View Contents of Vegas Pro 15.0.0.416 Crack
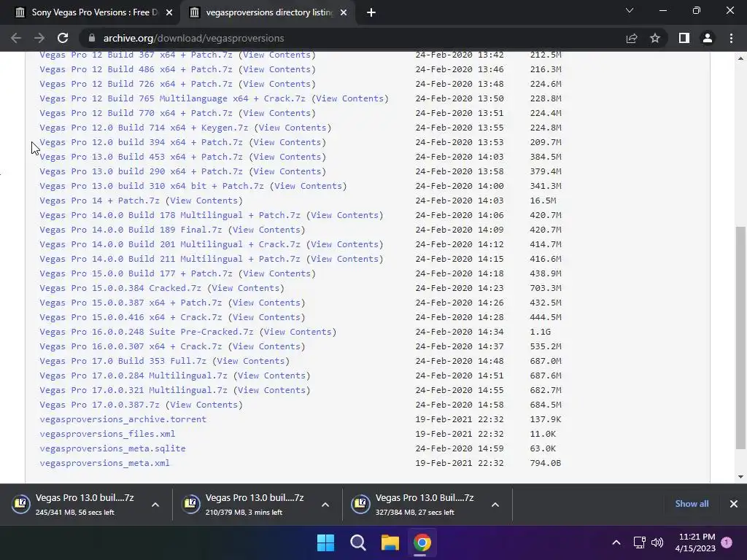747x560 pixels. coord(266,317)
